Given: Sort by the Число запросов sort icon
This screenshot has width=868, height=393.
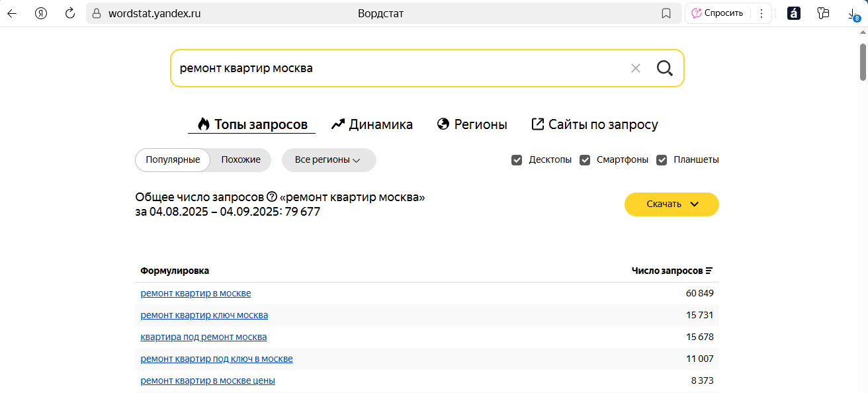Looking at the screenshot, I should coord(709,271).
